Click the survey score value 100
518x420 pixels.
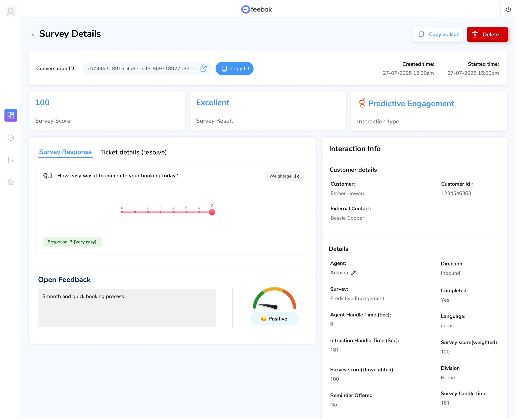(42, 103)
